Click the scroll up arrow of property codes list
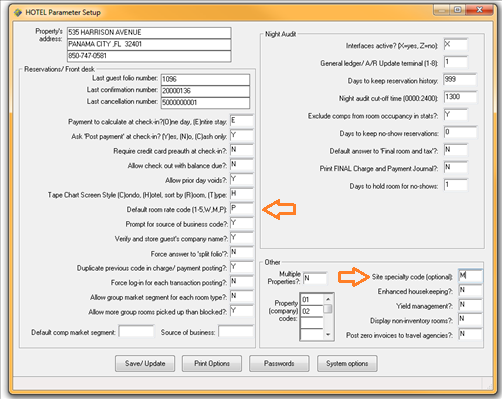 [328, 299]
